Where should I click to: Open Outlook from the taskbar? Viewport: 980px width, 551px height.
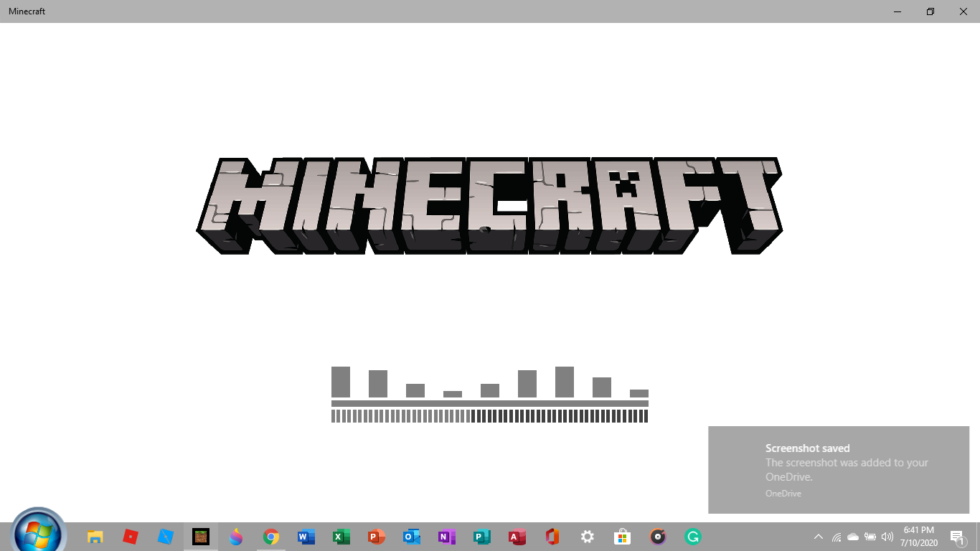(411, 537)
